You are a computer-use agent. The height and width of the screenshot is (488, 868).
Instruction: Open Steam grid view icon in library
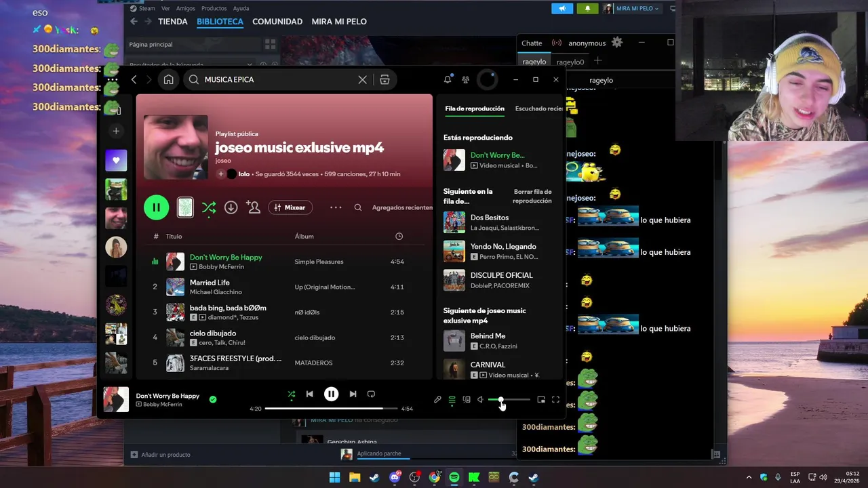(x=271, y=44)
